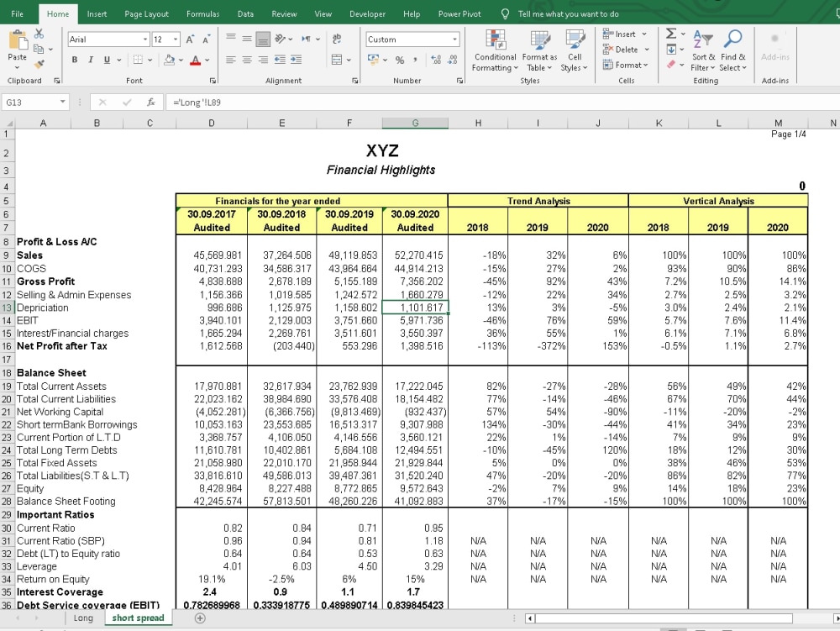Expand Sort & Filter menu
Image resolution: width=840 pixels, height=631 pixels.
pos(703,51)
